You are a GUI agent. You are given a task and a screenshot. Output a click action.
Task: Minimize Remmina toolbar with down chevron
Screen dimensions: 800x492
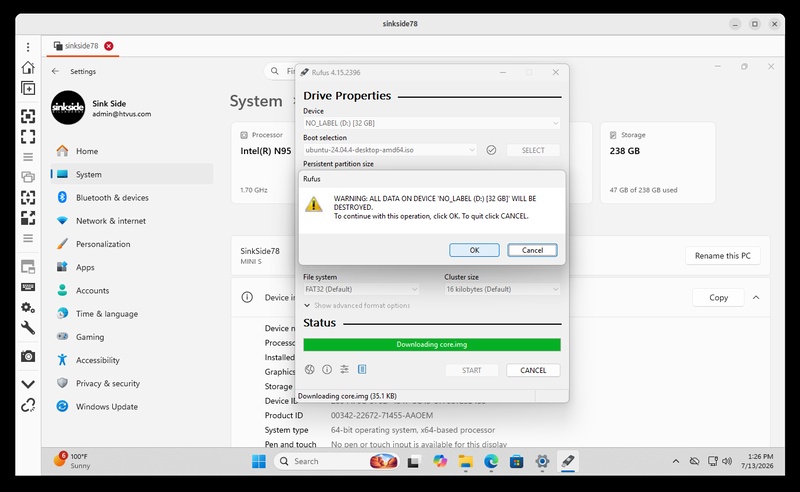pyautogui.click(x=28, y=384)
